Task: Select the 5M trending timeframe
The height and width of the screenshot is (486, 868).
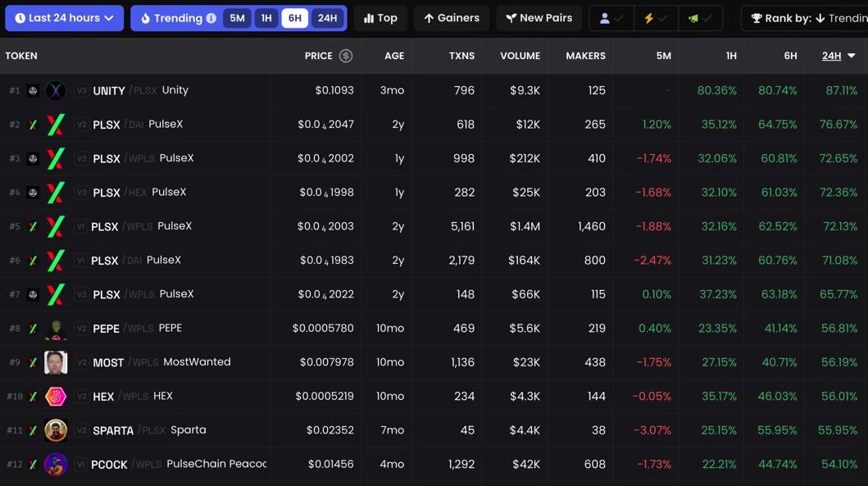Action: tap(237, 18)
